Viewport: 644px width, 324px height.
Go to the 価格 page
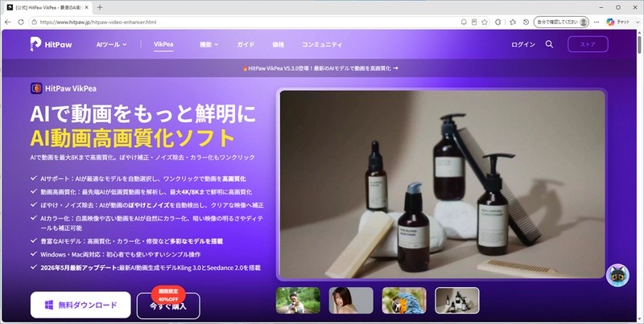(x=278, y=44)
